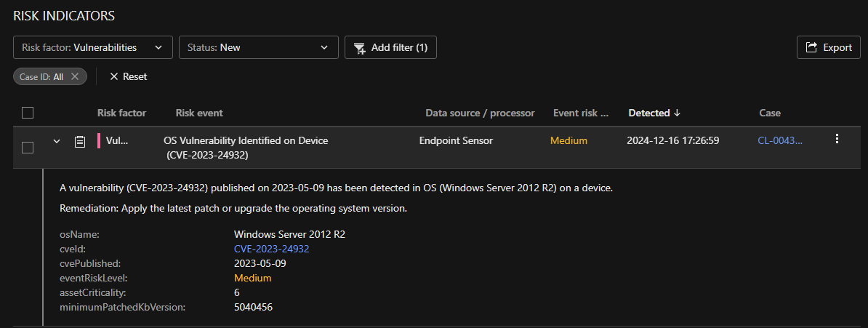Sort by the Event risk column header
Image resolution: width=868 pixels, height=328 pixels.
click(581, 113)
